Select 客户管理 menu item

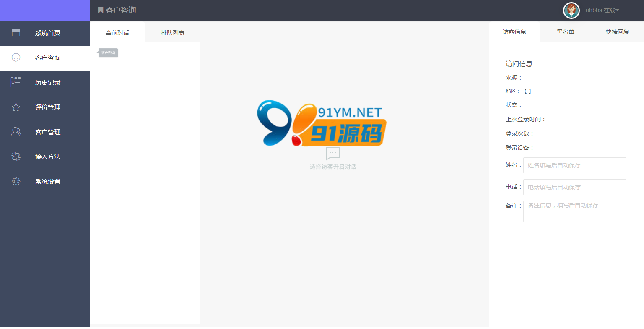coord(45,132)
